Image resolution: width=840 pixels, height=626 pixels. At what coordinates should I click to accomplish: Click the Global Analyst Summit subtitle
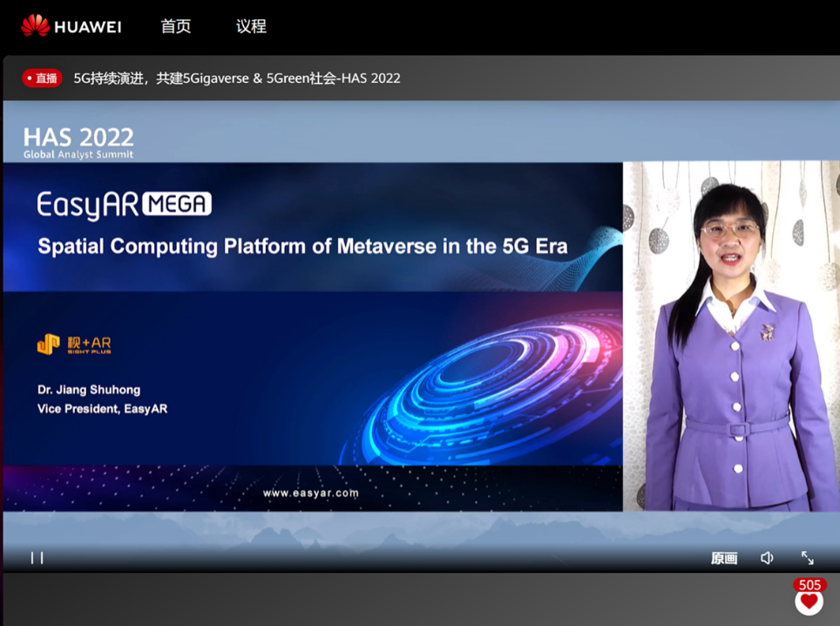click(x=78, y=154)
